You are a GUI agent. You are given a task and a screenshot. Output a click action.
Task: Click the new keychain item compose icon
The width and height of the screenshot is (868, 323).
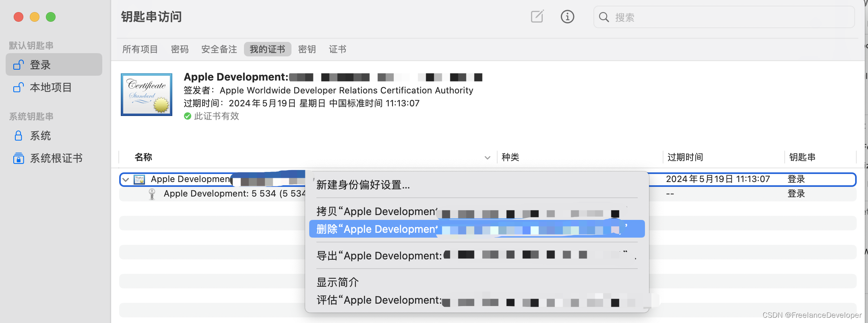point(537,17)
